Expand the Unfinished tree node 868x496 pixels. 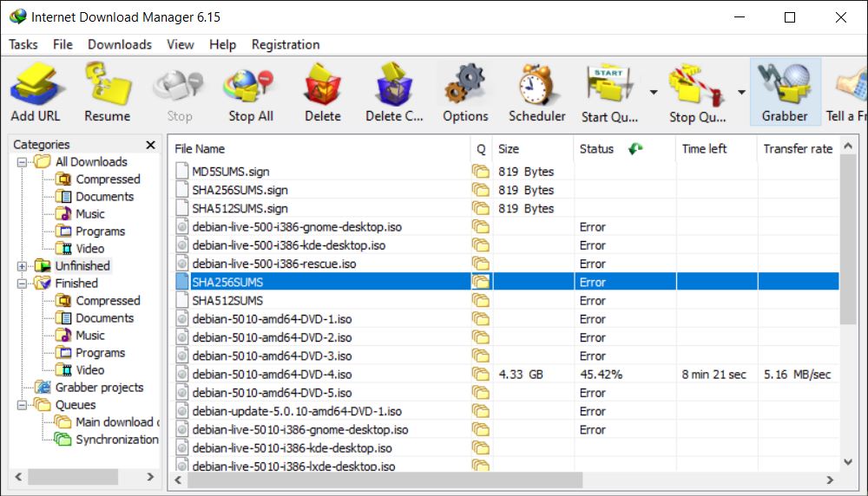click(x=23, y=266)
